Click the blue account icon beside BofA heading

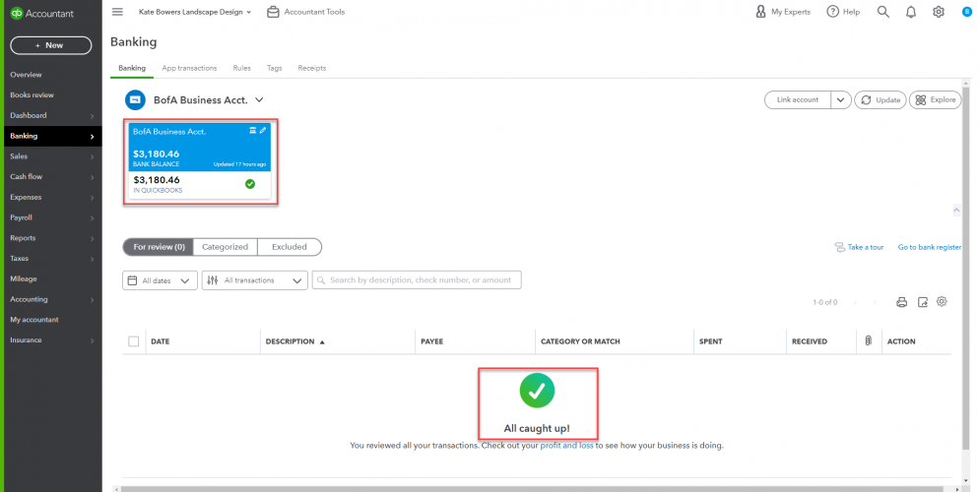tap(135, 100)
